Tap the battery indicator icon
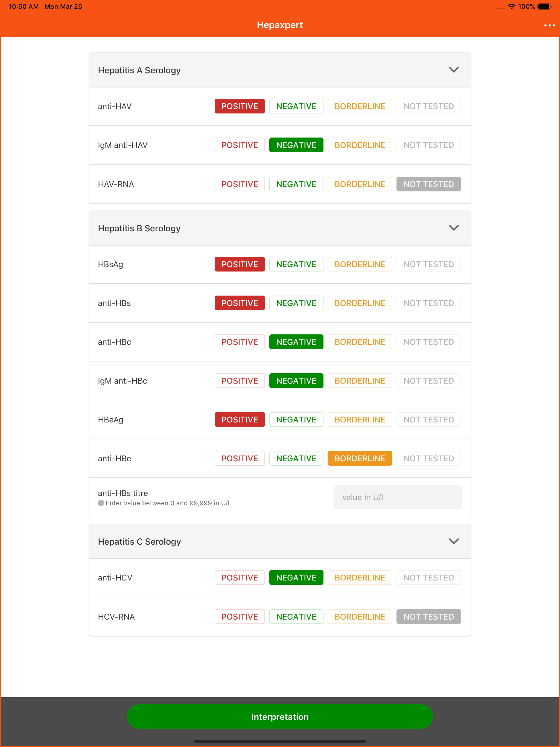Viewport: 560px width, 747px height. click(544, 7)
